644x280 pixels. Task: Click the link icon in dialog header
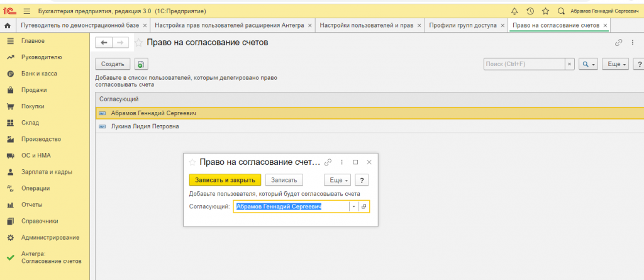328,162
